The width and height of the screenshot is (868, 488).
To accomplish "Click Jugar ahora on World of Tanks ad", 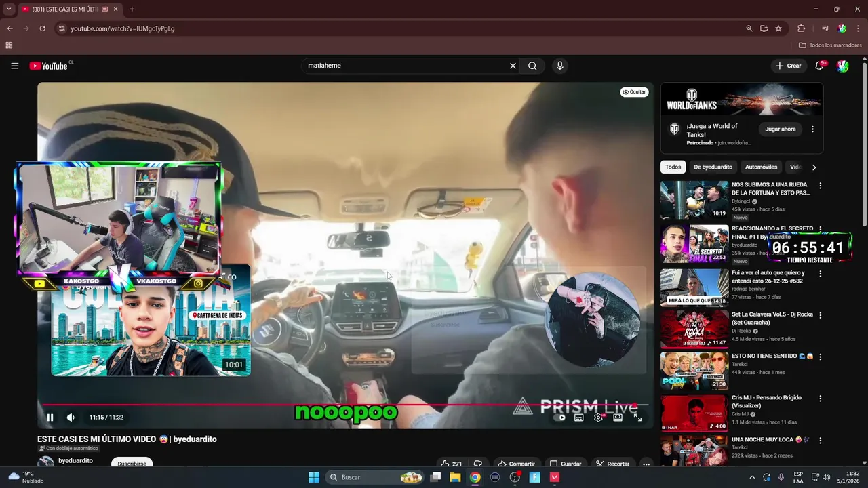I will [781, 129].
